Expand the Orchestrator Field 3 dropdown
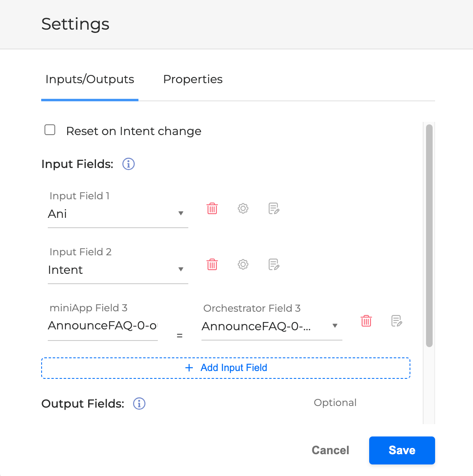This screenshot has width=473, height=476. coord(271,326)
